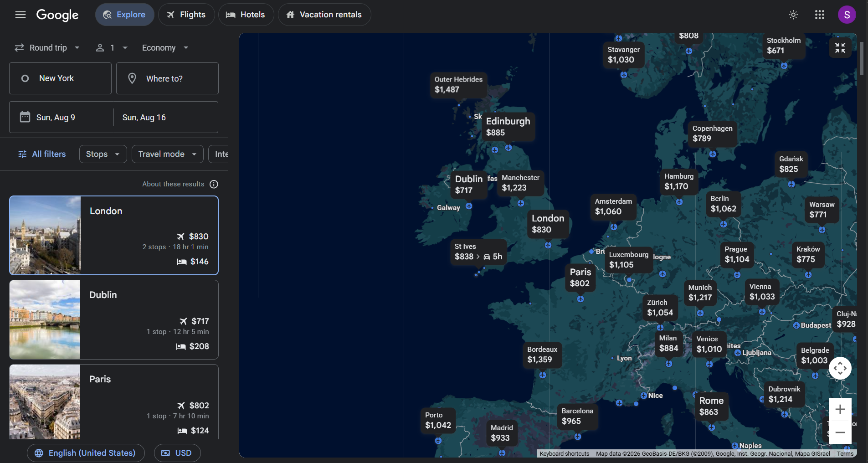The width and height of the screenshot is (868, 463).
Task: Select Amsterdam $1,060 map label
Action: 613,206
